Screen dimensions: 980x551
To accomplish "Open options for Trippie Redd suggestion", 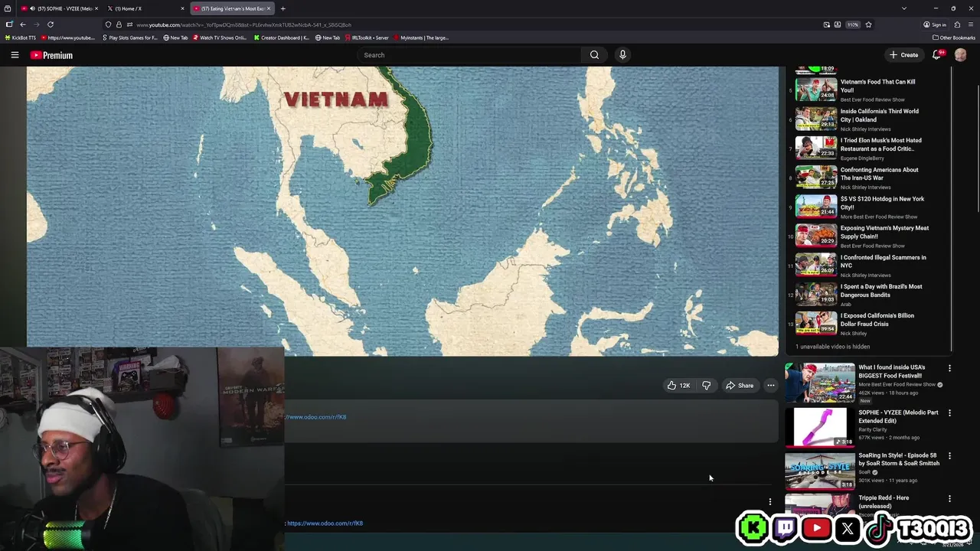I will coord(949,499).
